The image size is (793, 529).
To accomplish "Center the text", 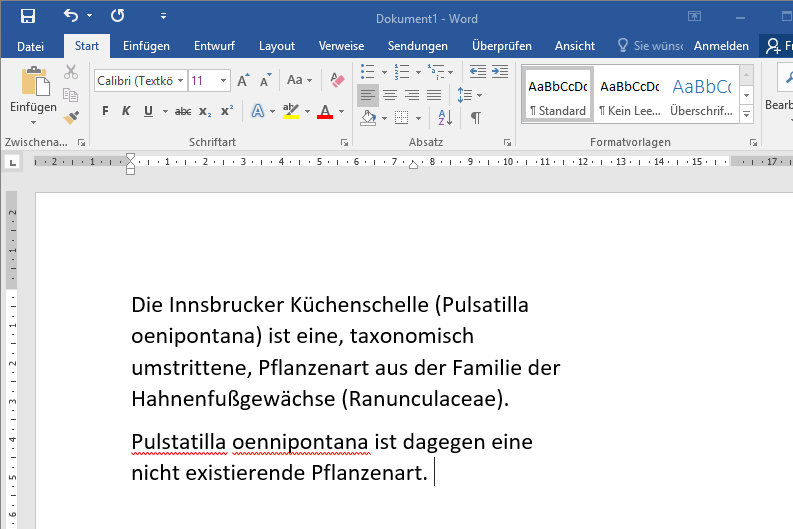I will (x=390, y=95).
